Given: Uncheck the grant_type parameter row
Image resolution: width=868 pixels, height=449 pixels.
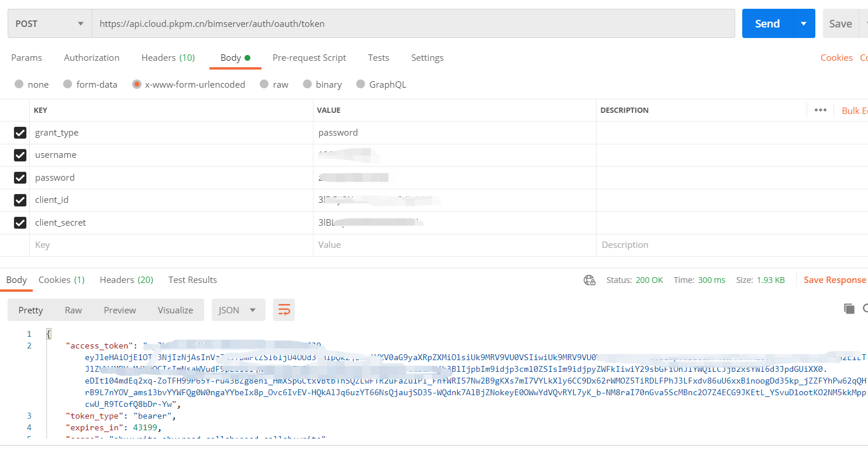Looking at the screenshot, I should pyautogui.click(x=20, y=133).
